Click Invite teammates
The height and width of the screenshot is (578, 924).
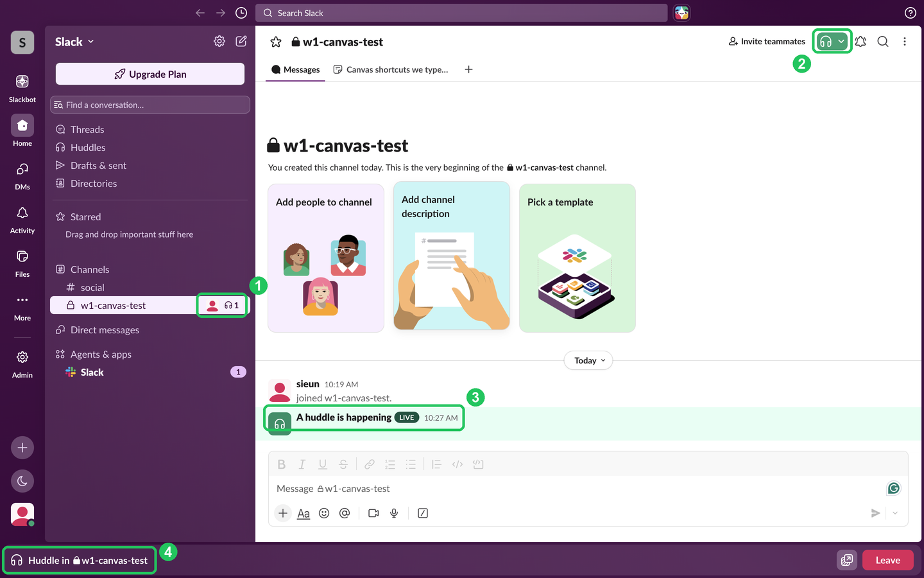click(x=767, y=41)
